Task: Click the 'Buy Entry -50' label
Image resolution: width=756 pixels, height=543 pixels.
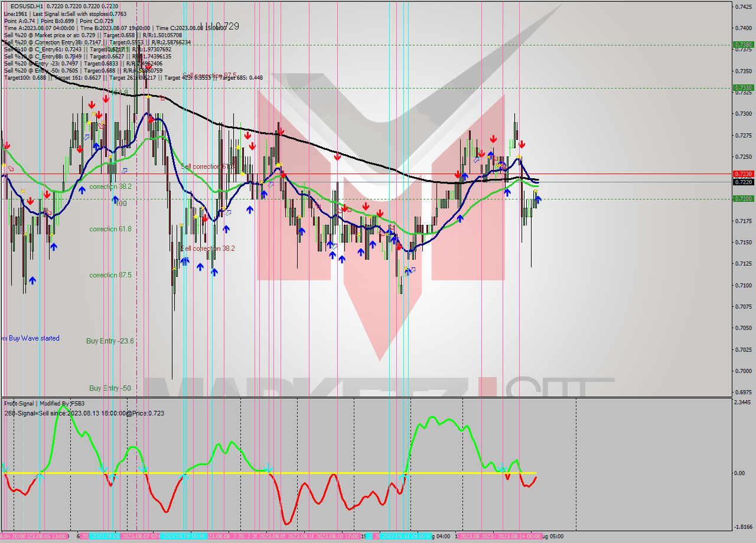Action: coord(110,388)
